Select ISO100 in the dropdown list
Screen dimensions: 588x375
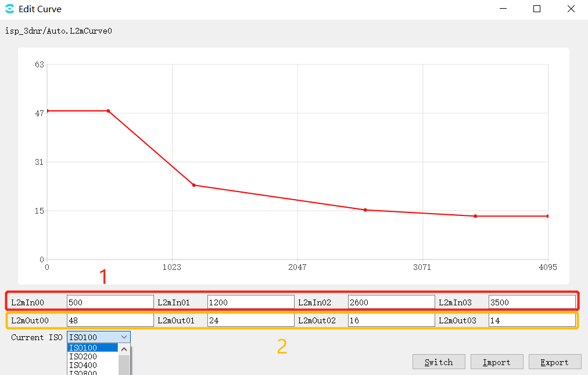pyautogui.click(x=92, y=348)
